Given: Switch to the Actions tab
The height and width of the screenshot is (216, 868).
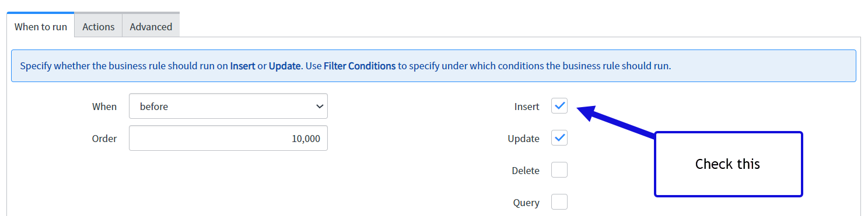Looking at the screenshot, I should [98, 26].
